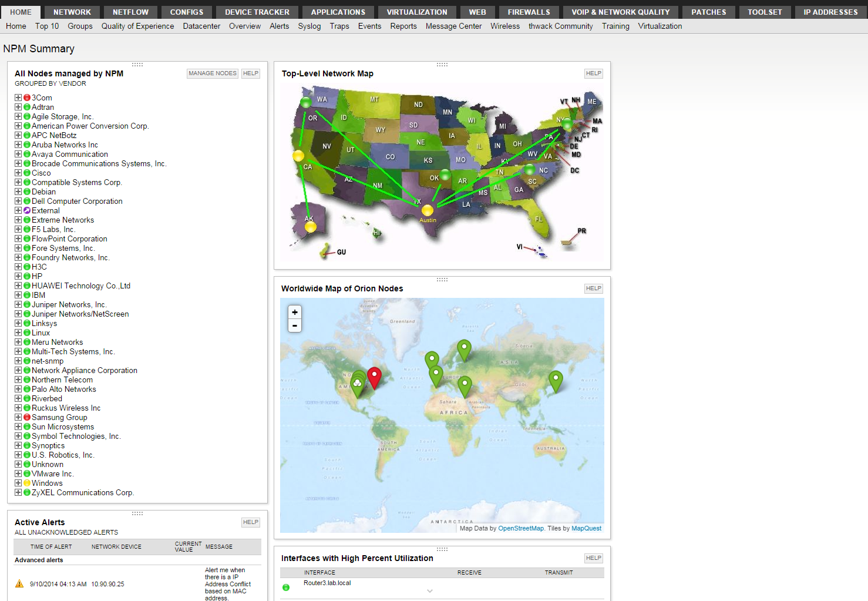The image size is (868, 601).
Task: Click the green pin over Siberia region
Action: click(x=464, y=350)
